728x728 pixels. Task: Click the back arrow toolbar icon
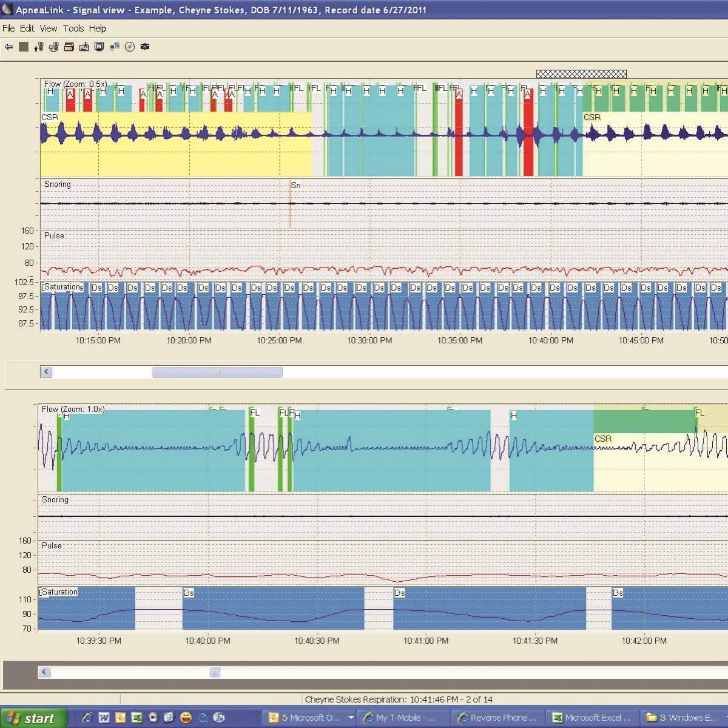[8, 47]
